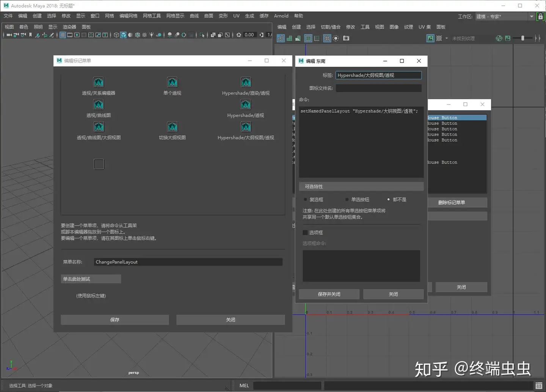The width and height of the screenshot is (546, 392).
Task: Enable the 选项框 checkbox
Action: coord(305,232)
